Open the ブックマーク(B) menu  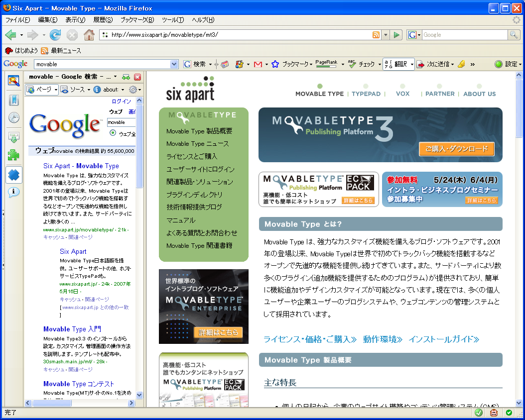coord(137,20)
